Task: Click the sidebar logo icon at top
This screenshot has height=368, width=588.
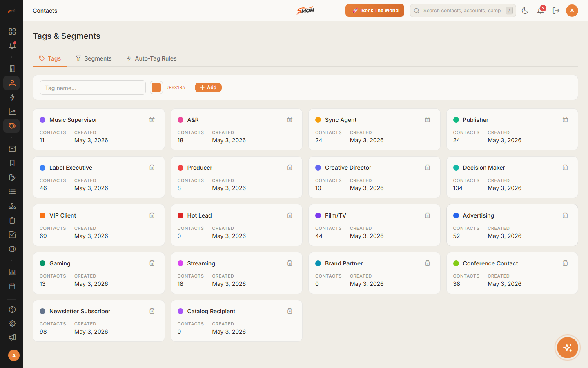Action: [11, 11]
